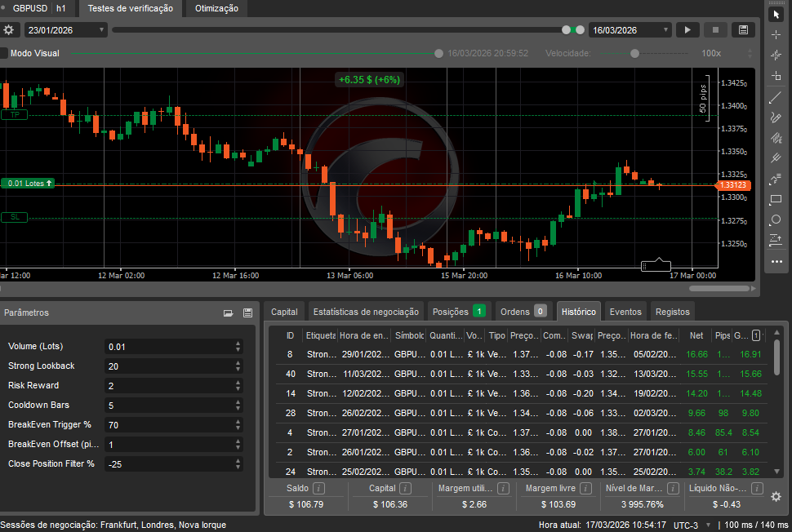792x532 pixels.
Task: Select the trend line drawing tool
Action: (x=776, y=97)
